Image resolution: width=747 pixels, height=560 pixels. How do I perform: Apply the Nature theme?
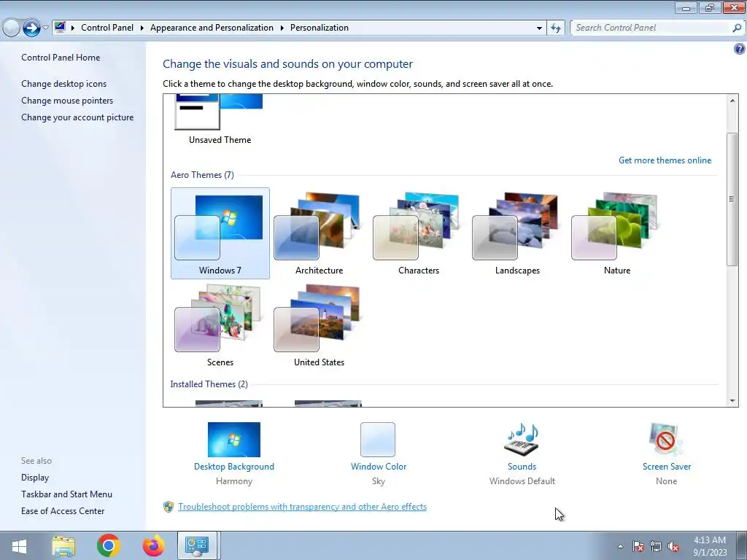click(617, 233)
